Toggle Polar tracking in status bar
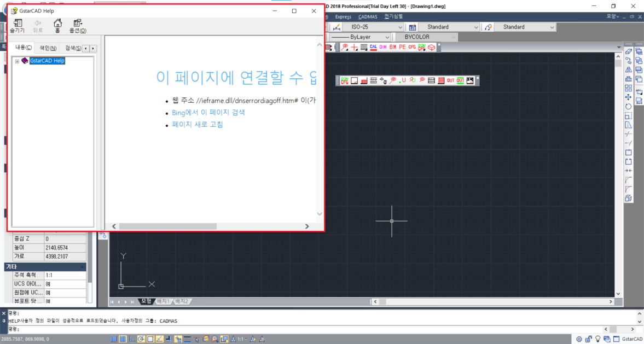The height and width of the screenshot is (344, 644). [x=141, y=339]
